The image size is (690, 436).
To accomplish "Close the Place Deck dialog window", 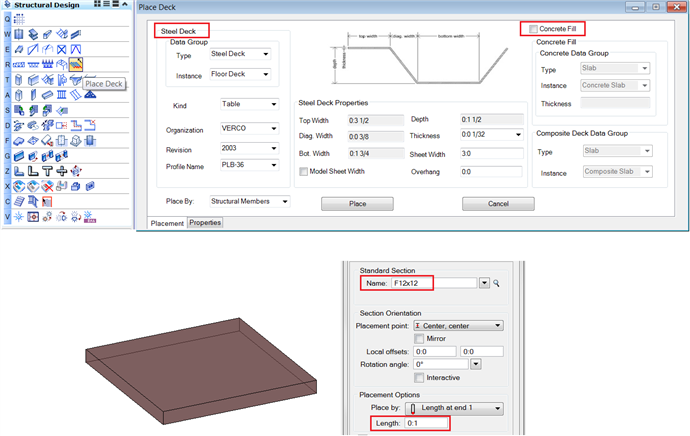I will [676, 7].
